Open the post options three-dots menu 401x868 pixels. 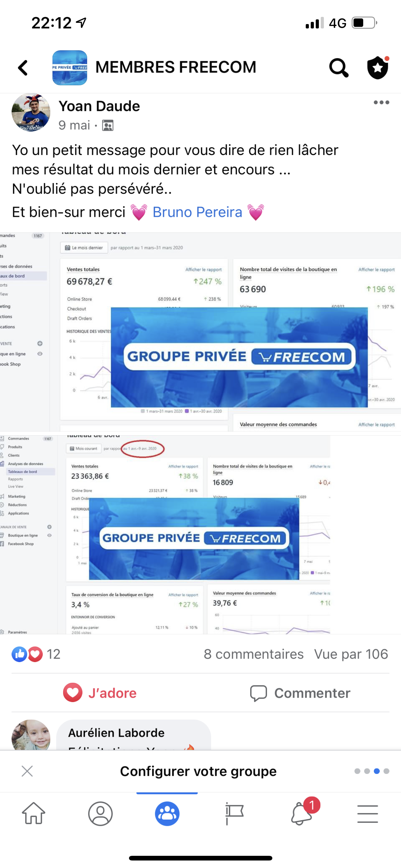(381, 102)
